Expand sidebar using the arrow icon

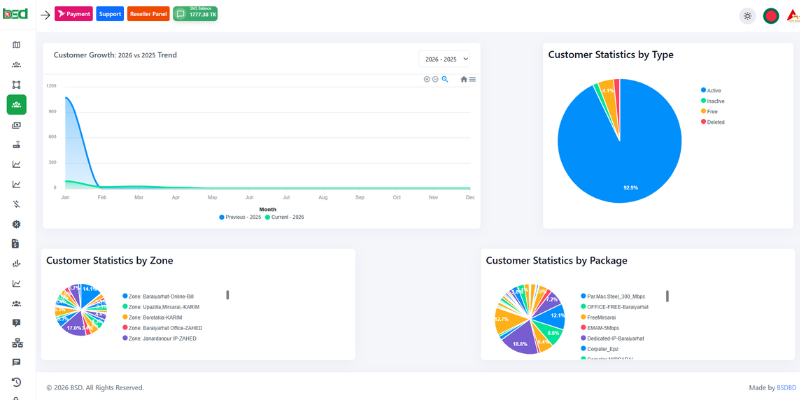pyautogui.click(x=45, y=15)
